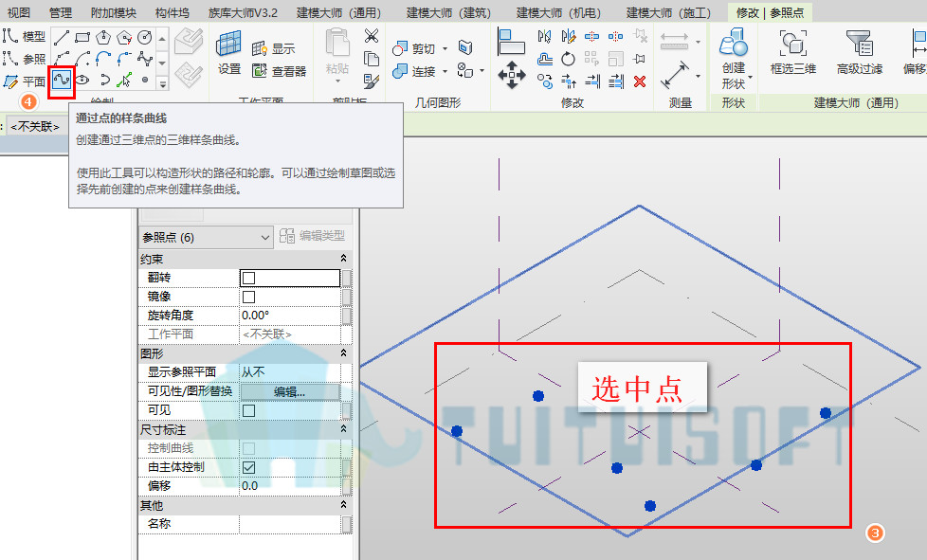Click the 编辑... visibility override button
The width and height of the screenshot is (927, 560).
click(x=290, y=391)
